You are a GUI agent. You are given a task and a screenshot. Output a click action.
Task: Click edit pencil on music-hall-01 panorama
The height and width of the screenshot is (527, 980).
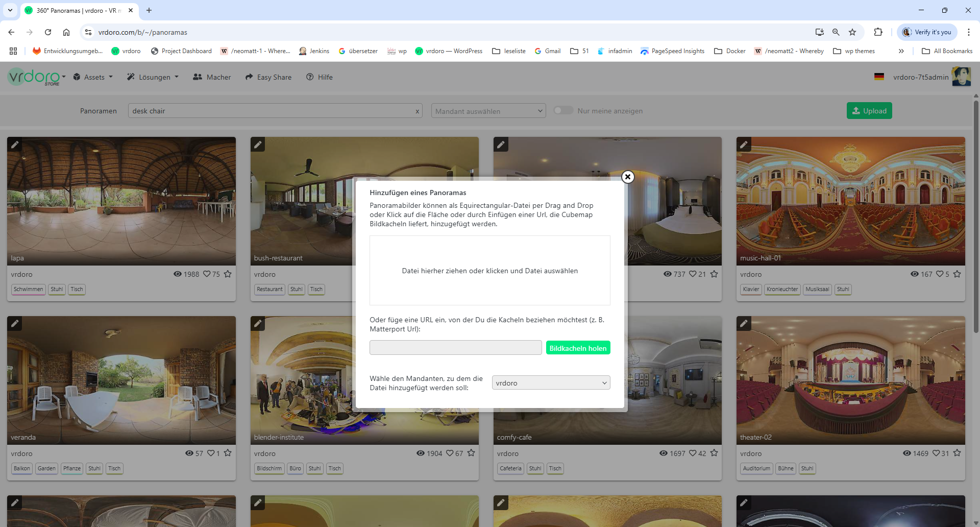tap(744, 145)
